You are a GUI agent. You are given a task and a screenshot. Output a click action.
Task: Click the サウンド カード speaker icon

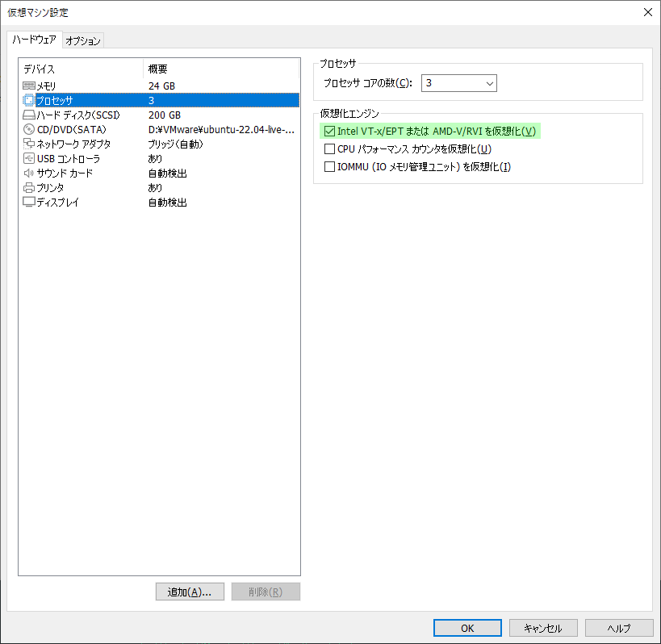click(x=29, y=174)
